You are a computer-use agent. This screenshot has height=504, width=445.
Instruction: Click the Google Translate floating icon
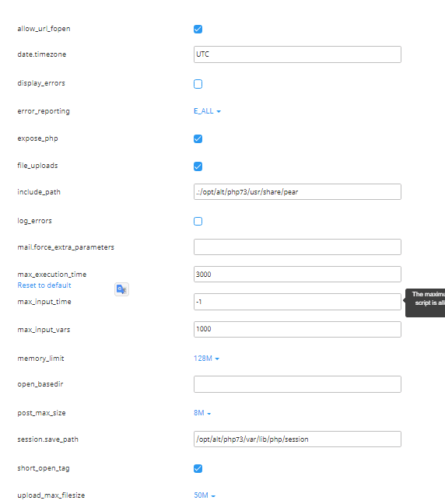121,289
